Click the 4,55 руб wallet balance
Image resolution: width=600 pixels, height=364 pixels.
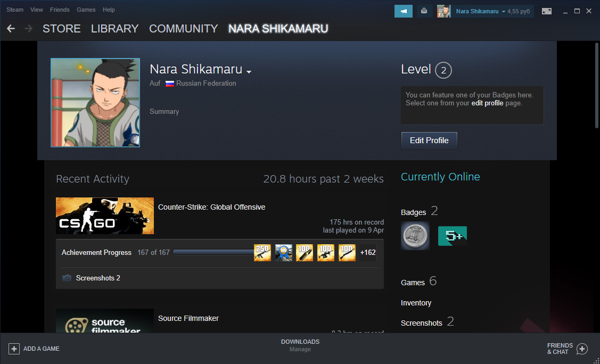(x=519, y=12)
